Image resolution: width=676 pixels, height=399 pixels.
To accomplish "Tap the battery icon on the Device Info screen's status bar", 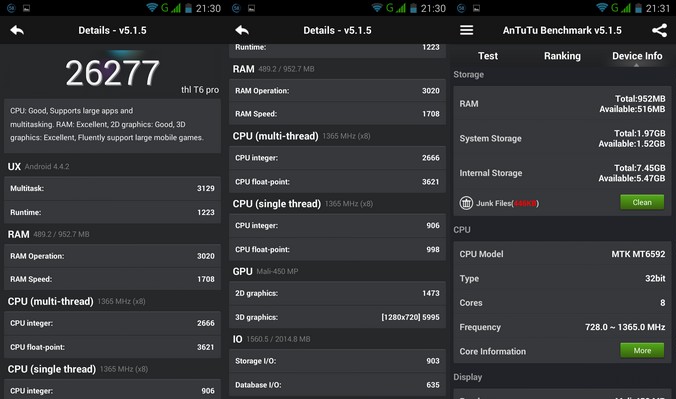I will pyautogui.click(x=638, y=8).
